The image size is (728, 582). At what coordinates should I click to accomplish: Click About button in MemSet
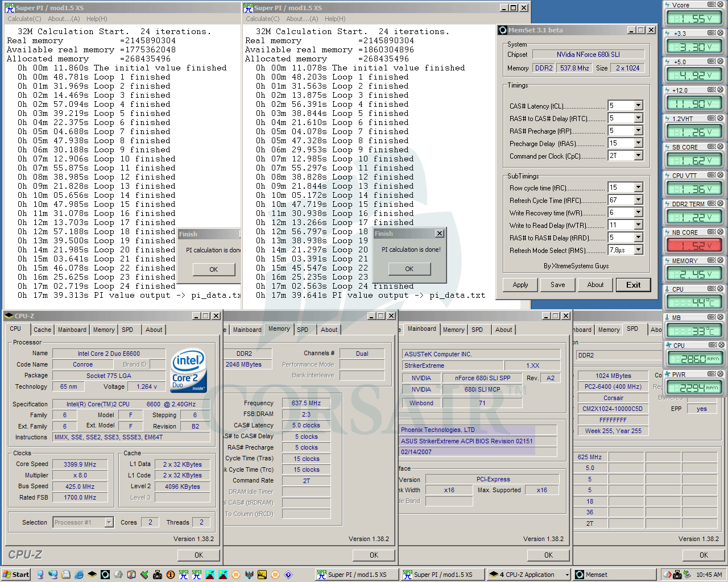tap(595, 285)
